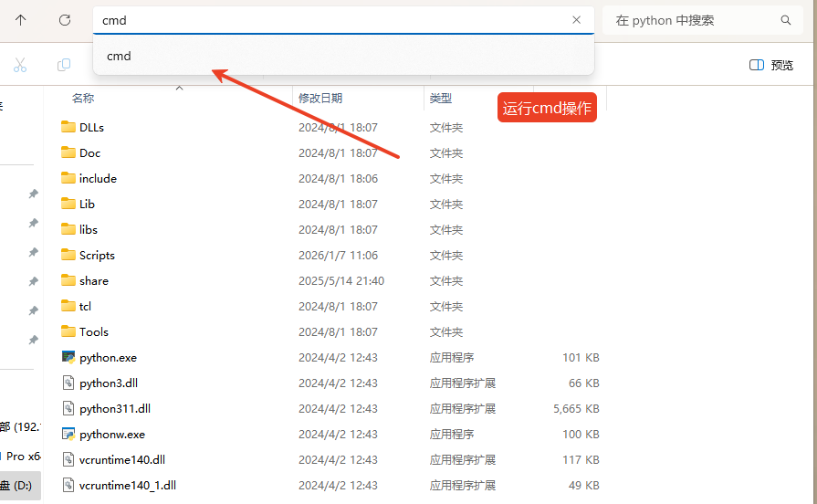Screen dimensions: 817x504
Task: Select the cmd suggestion in dropdown
Action: click(x=343, y=56)
